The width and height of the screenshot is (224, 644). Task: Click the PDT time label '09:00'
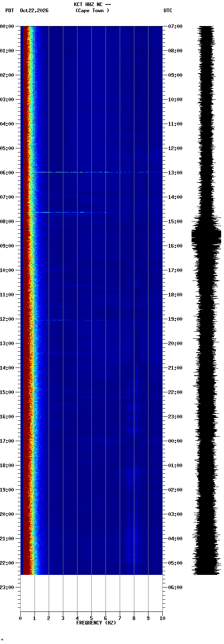pos(7,246)
